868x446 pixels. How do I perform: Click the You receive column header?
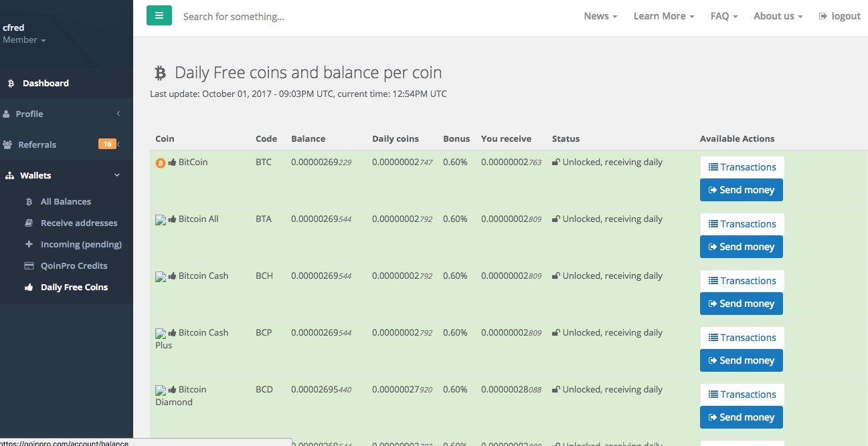[506, 139]
